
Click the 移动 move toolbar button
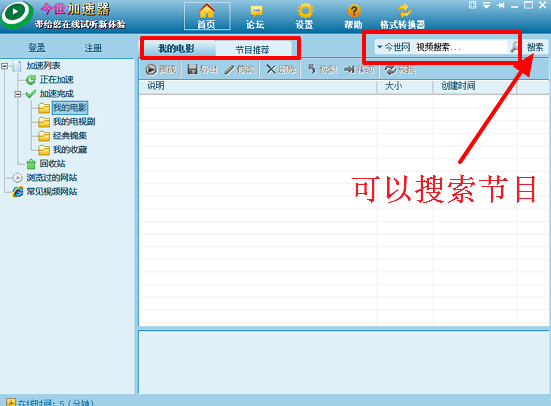[359, 69]
